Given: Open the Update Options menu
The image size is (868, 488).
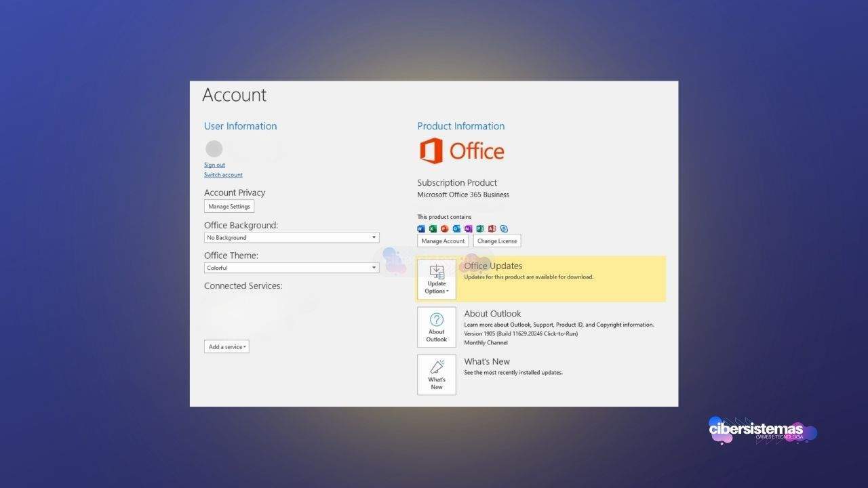Looking at the screenshot, I should click(x=437, y=279).
